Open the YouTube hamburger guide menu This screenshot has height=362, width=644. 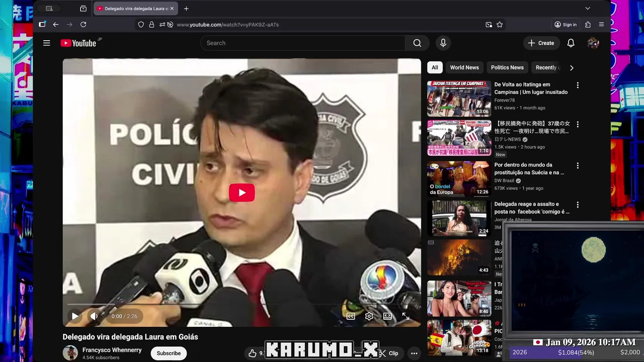(x=47, y=43)
